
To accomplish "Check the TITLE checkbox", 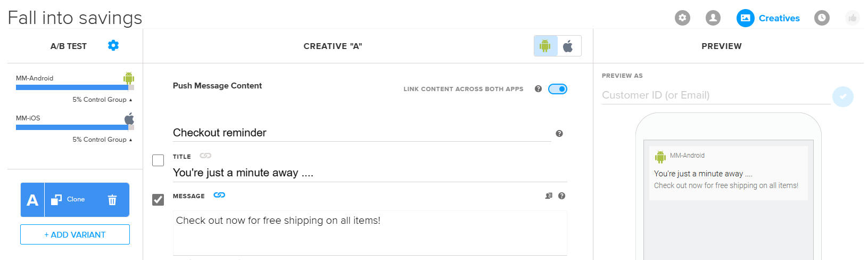I will pos(158,160).
